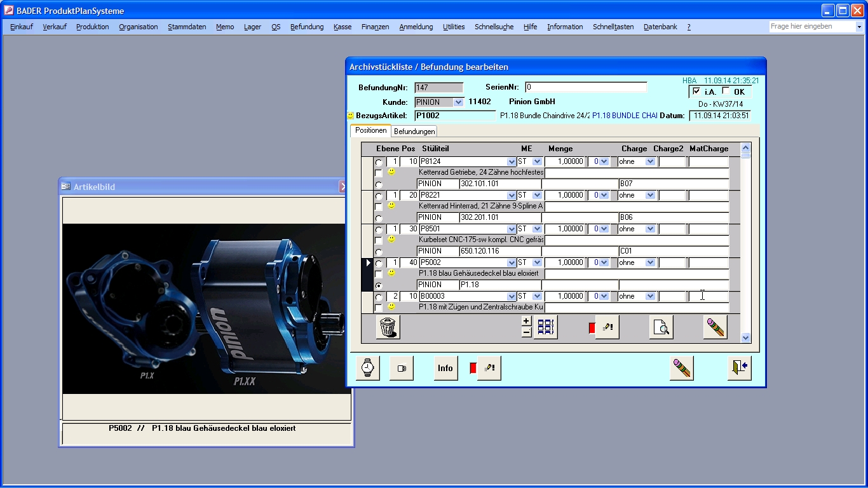Tick the checkbox in Kurbelset CNC-175 row
This screenshot has height=488, width=868.
point(379,240)
